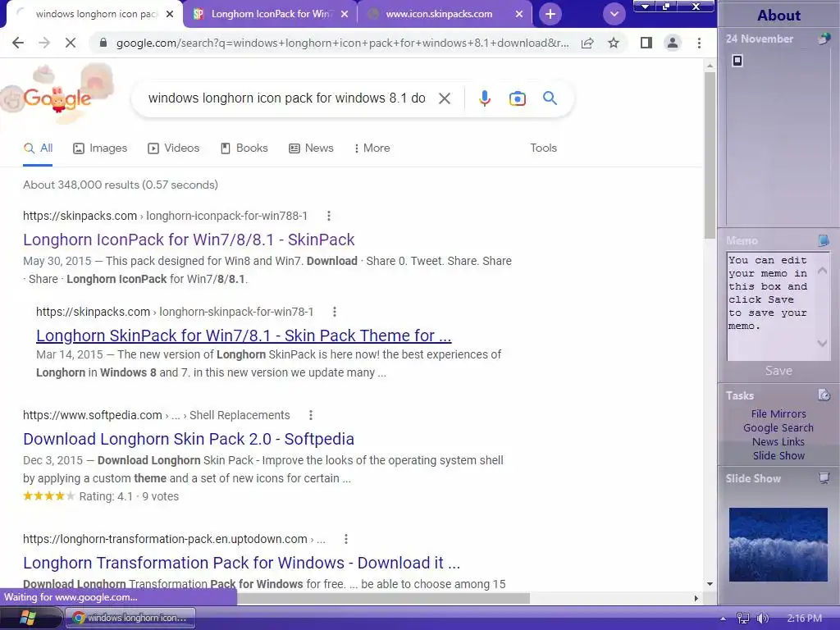
Task: Open the tab search dropdown chevron
Action: pyautogui.click(x=614, y=14)
